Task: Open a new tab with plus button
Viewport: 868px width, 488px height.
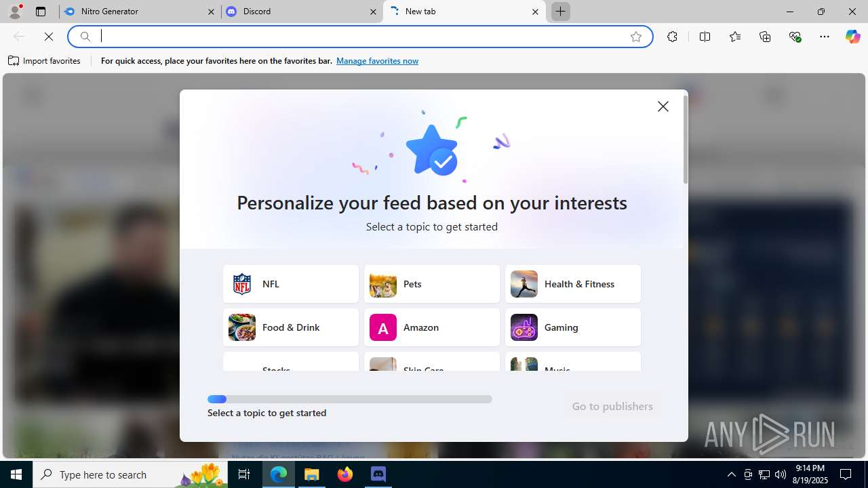Action: 561,12
